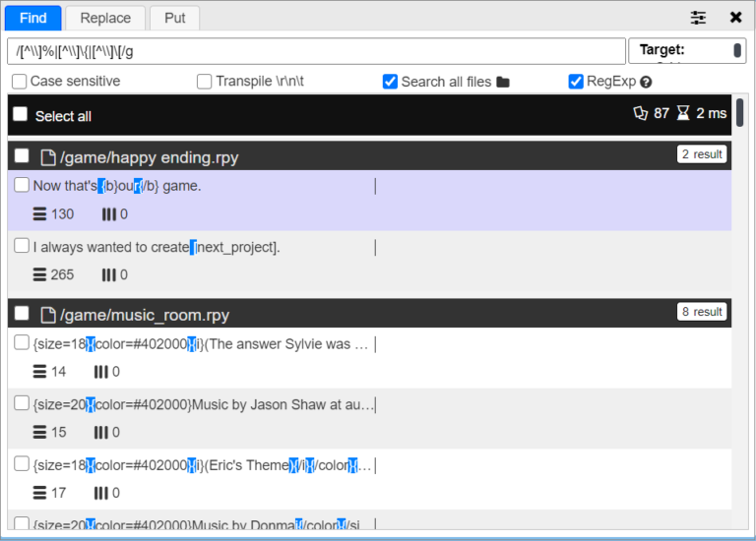The width and height of the screenshot is (756, 541).
Task: Enable the Case sensitive checkbox
Action: [x=20, y=82]
